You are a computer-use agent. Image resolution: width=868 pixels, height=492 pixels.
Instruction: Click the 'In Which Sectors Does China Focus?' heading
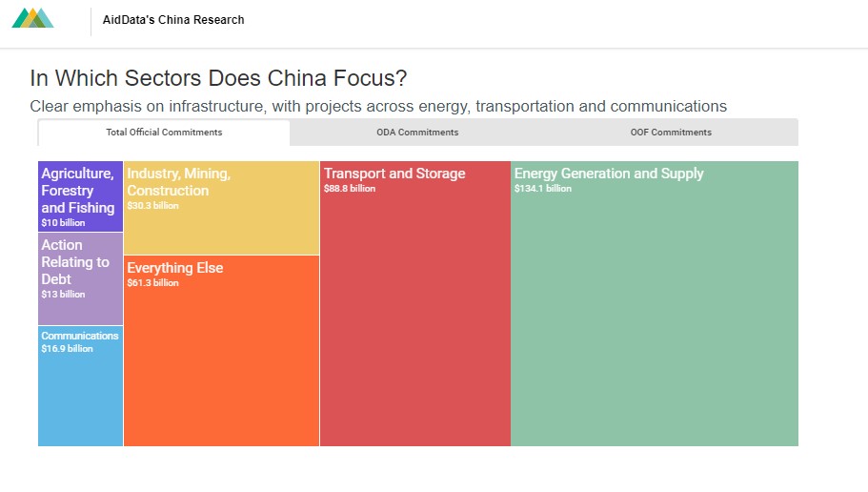click(218, 78)
